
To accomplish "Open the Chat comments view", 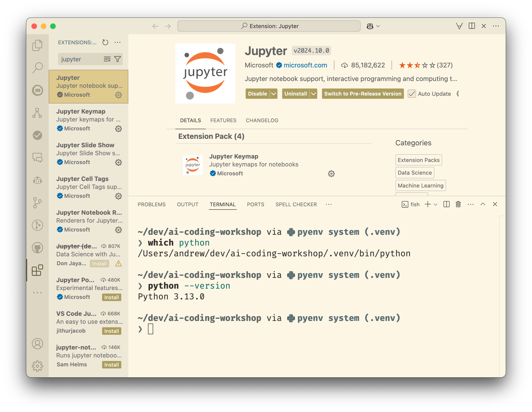I will [x=37, y=158].
